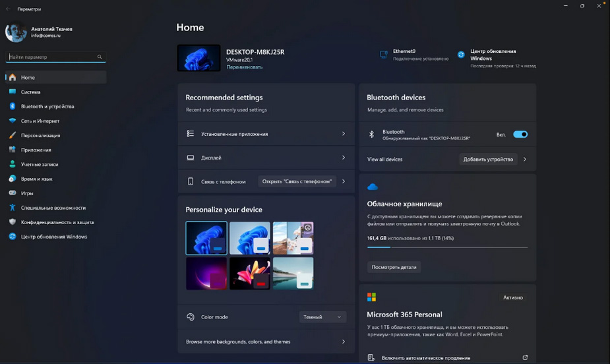Expand Установленные приложения chevron
610x364 pixels.
(344, 133)
